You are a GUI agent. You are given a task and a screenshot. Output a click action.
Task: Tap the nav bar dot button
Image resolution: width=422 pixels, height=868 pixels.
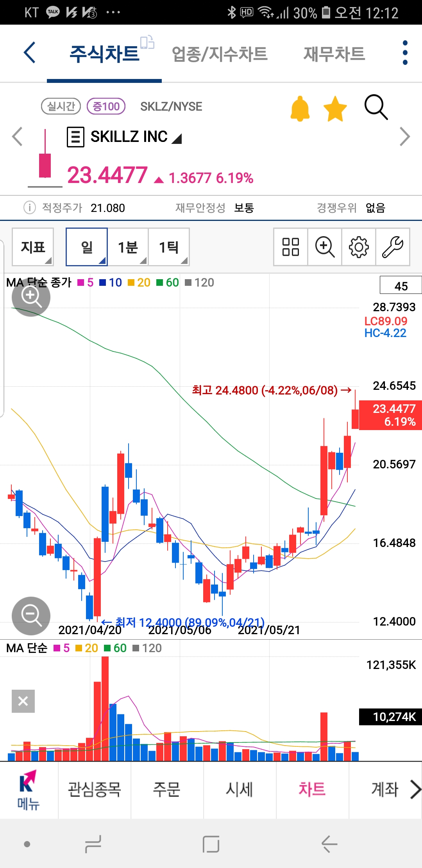point(27,844)
